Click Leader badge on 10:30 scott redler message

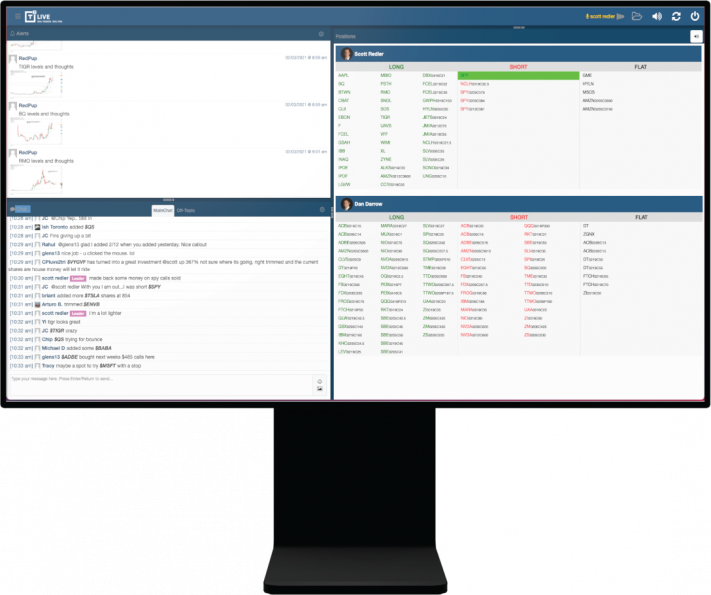(78, 278)
